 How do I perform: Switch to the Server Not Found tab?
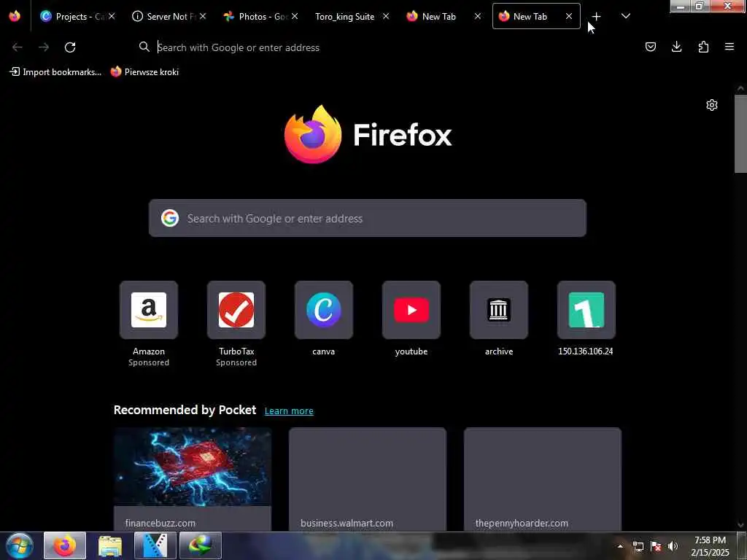(x=168, y=16)
